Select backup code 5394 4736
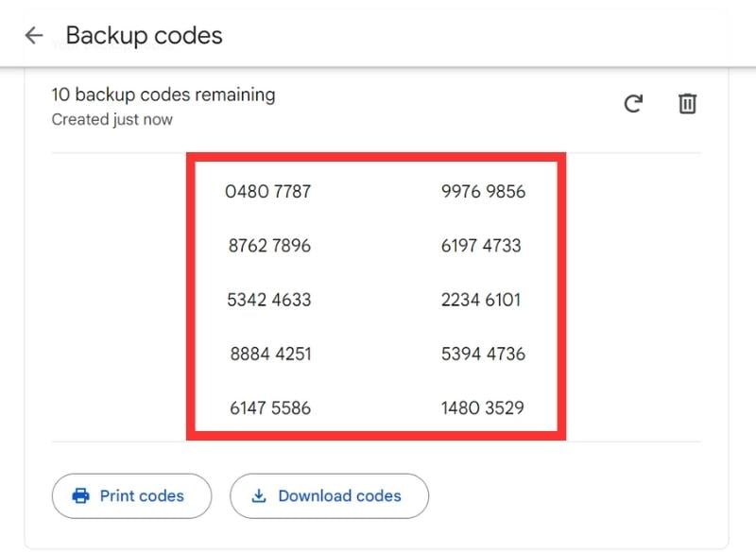This screenshot has width=756, height=554. coord(483,355)
